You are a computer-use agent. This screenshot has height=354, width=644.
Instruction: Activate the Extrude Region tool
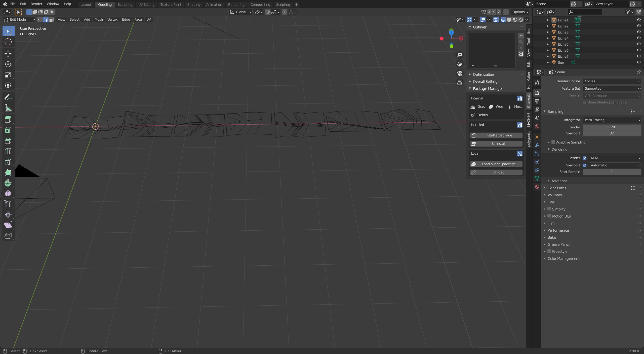pyautogui.click(x=8, y=119)
